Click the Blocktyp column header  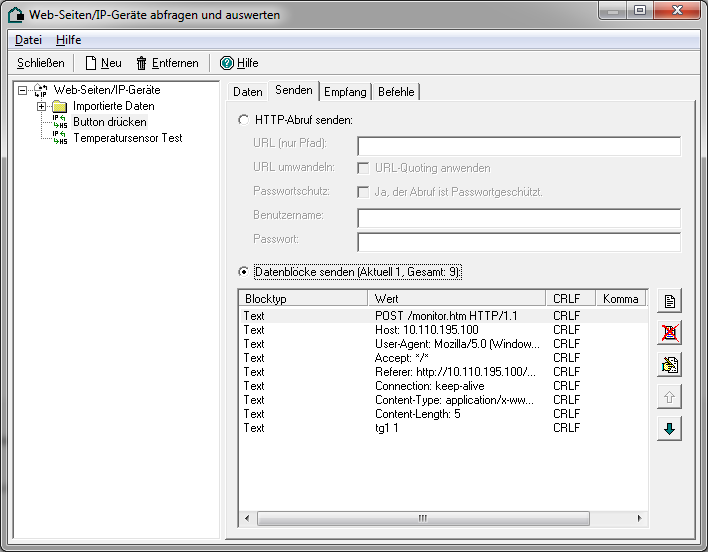pyautogui.click(x=303, y=299)
